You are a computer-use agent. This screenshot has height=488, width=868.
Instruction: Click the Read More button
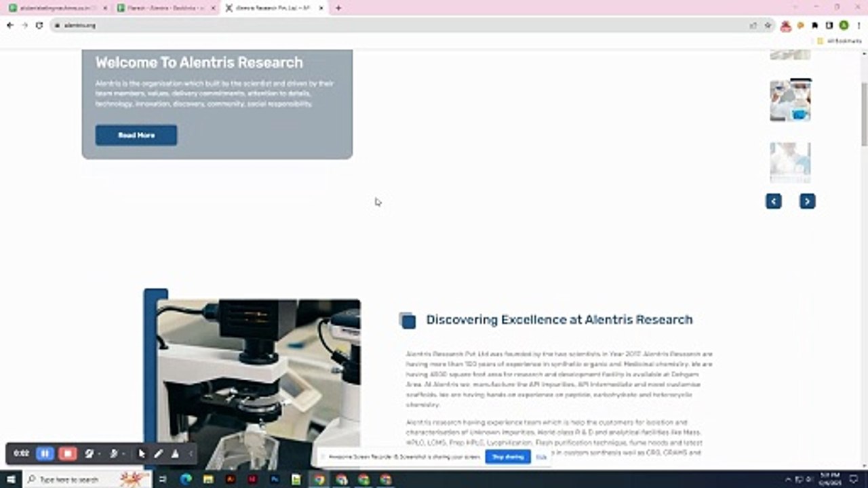(x=136, y=135)
